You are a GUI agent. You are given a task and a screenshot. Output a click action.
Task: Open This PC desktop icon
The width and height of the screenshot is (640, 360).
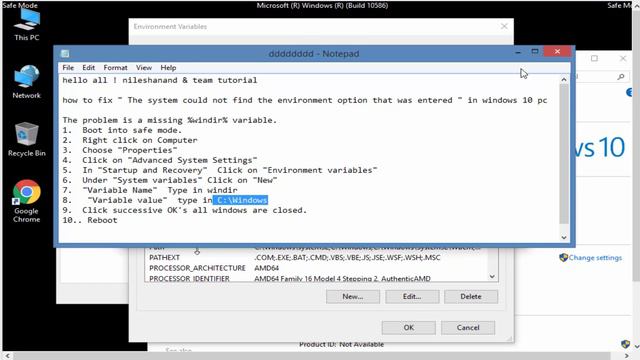coord(27,24)
